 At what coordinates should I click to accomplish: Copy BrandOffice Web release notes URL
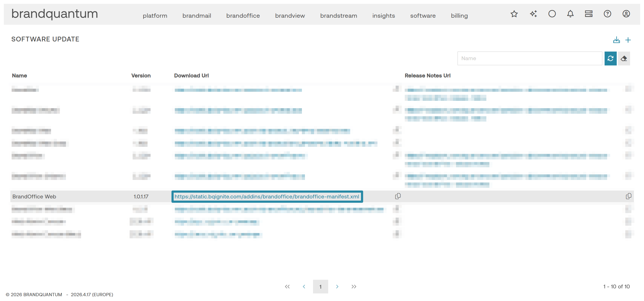[629, 196]
